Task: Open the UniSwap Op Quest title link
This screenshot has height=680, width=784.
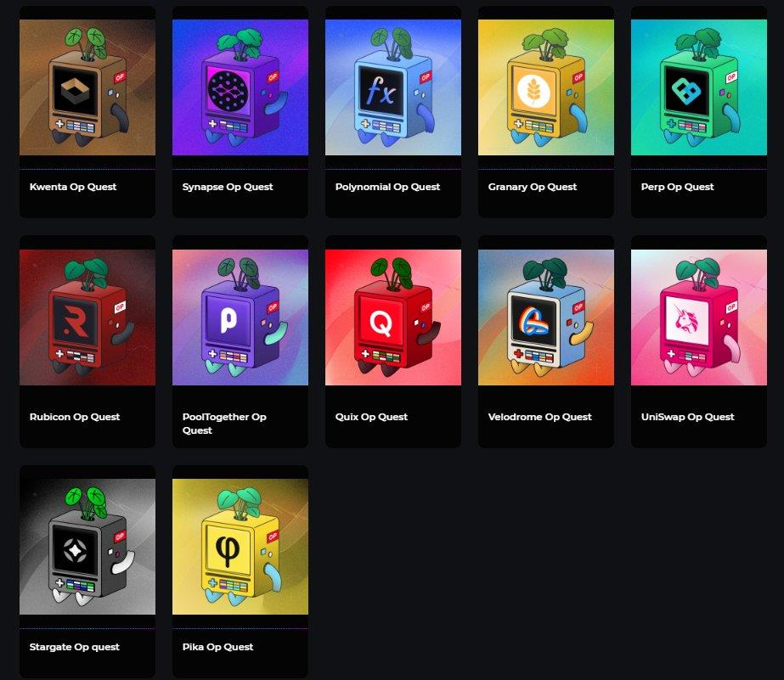Action: 688,417
